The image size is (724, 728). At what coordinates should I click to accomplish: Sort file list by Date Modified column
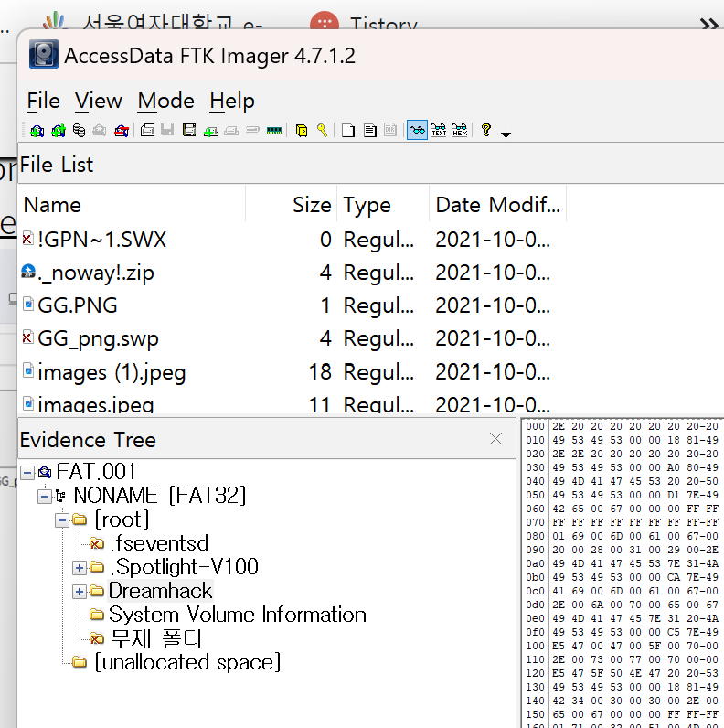[497, 205]
